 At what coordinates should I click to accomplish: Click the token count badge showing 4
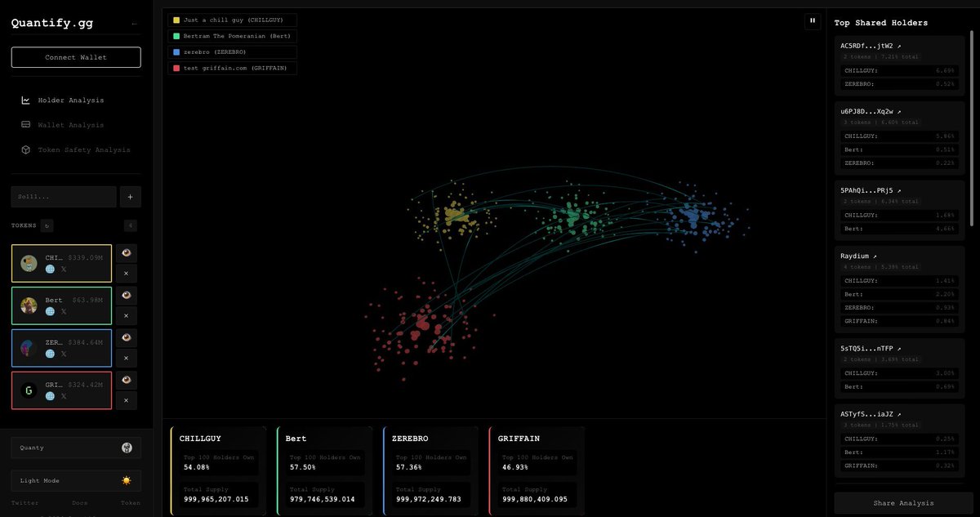tap(131, 225)
